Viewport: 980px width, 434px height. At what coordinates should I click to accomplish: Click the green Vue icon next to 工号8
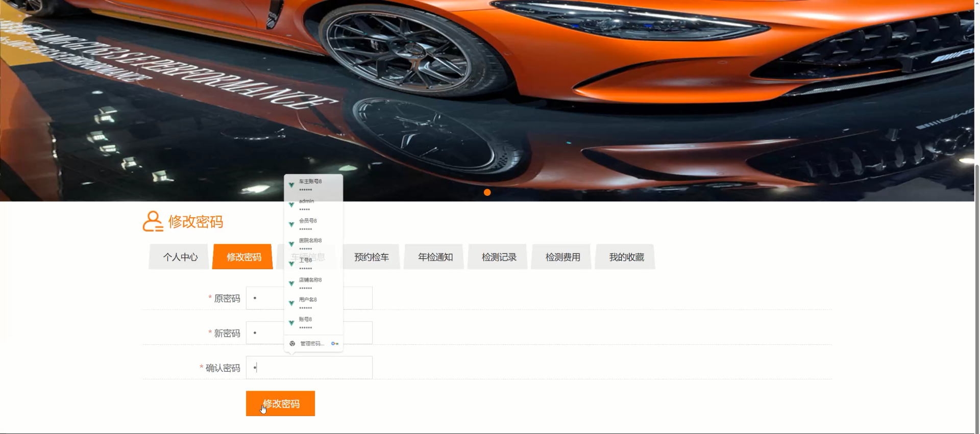[x=291, y=264]
